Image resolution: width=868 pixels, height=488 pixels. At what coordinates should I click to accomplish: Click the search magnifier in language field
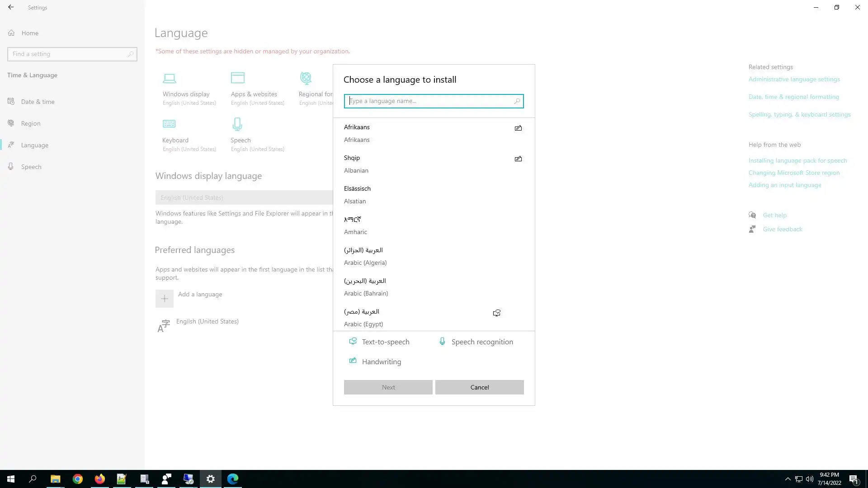click(517, 101)
